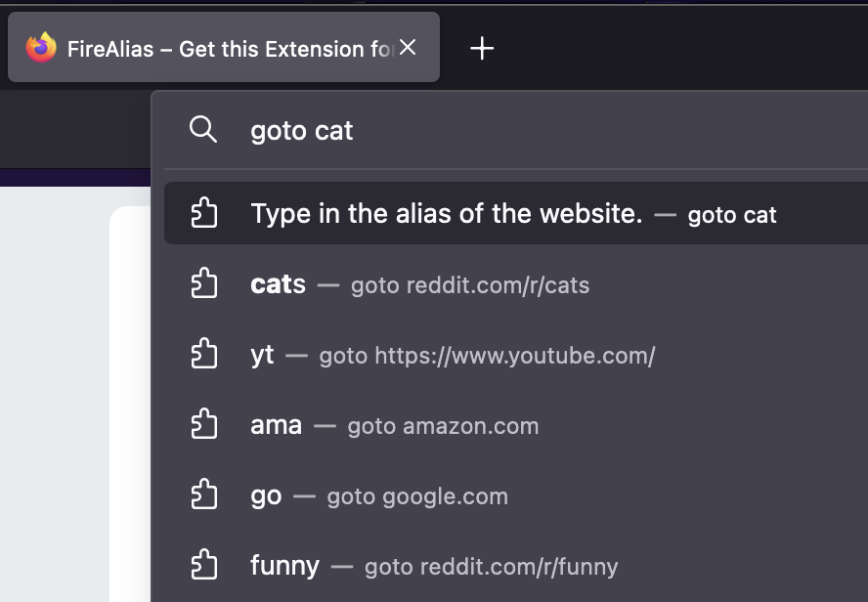Choose the go alias for google.com
The width and height of the screenshot is (868, 602).
click(x=516, y=494)
